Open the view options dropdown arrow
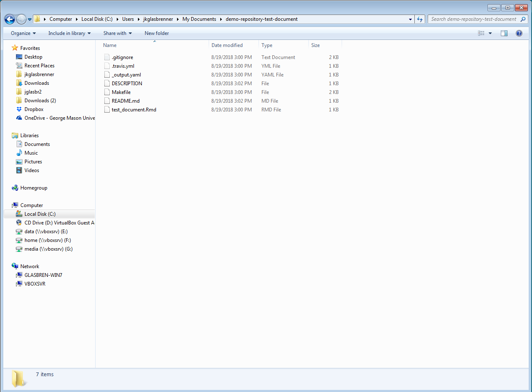 pos(490,33)
